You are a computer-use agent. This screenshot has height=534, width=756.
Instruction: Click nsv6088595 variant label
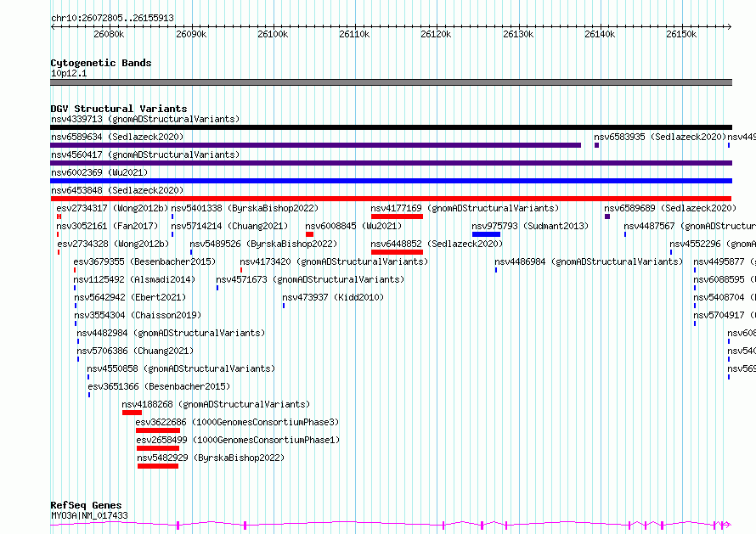click(725, 279)
